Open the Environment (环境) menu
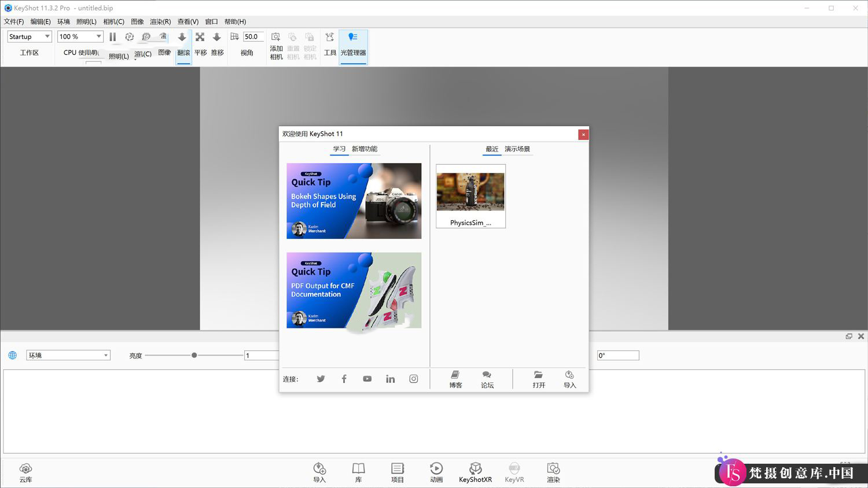 click(x=64, y=21)
